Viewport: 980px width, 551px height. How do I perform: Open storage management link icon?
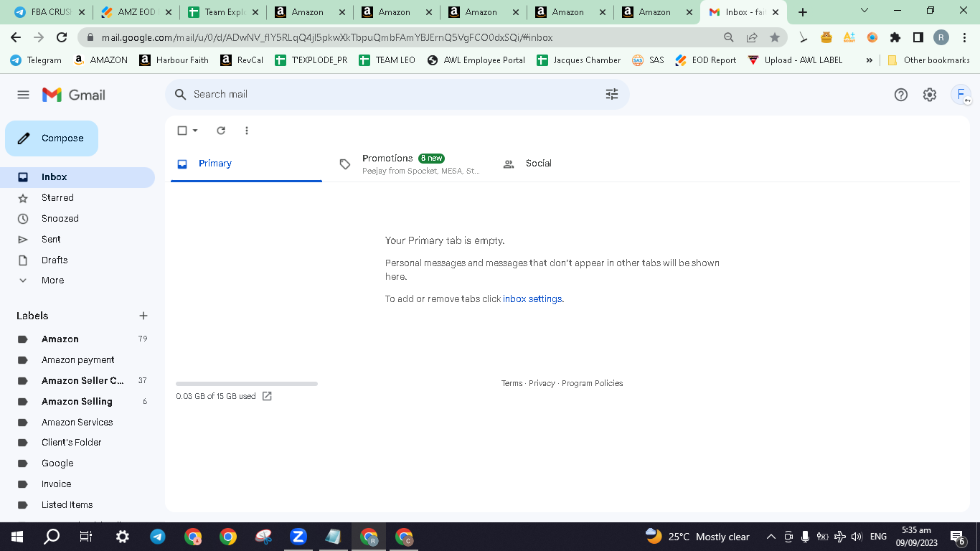click(267, 396)
